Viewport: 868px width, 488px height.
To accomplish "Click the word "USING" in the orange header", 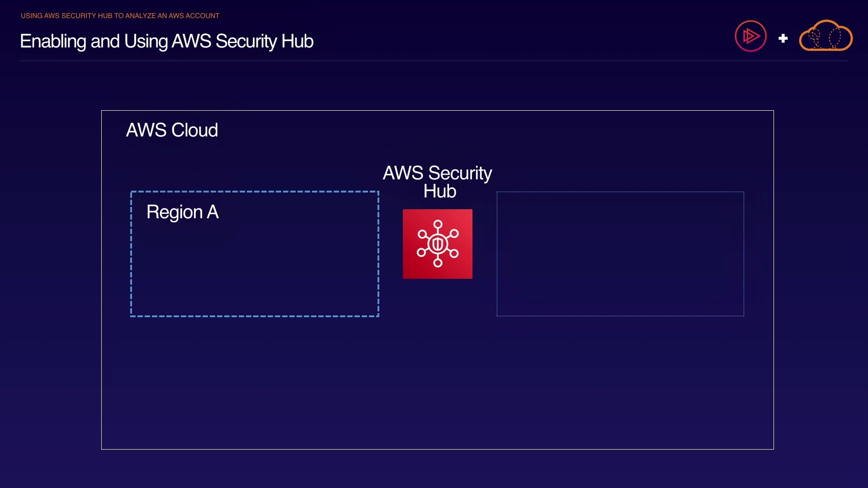I will click(x=32, y=16).
